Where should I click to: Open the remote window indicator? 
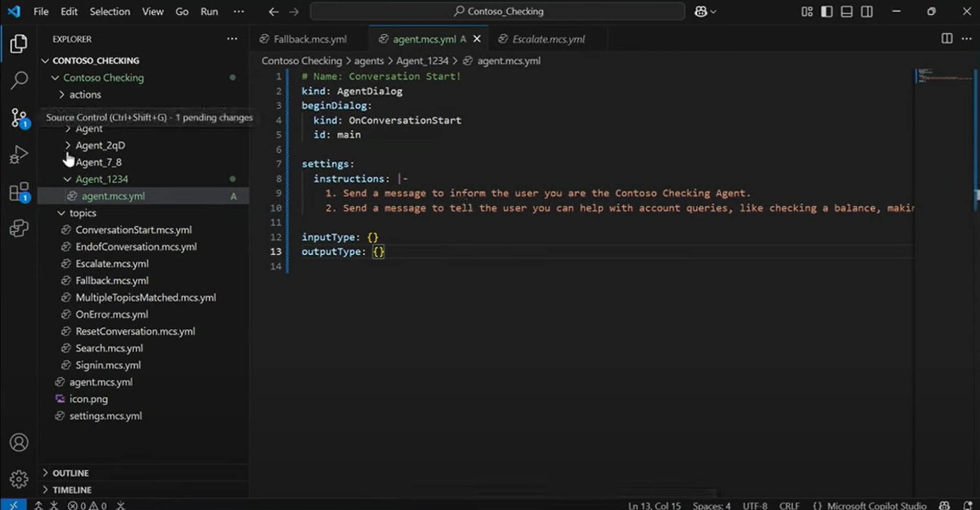(x=13, y=505)
